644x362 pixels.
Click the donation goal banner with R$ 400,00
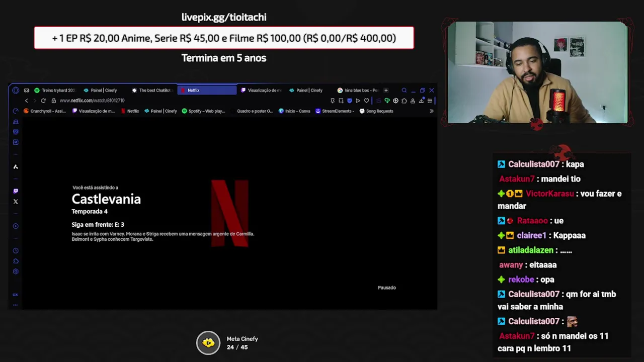click(224, 38)
